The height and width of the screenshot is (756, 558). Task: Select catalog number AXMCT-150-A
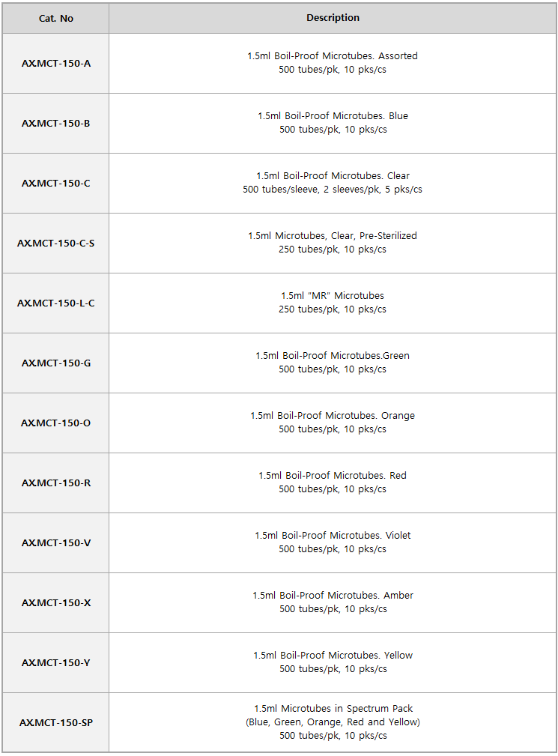(x=56, y=63)
